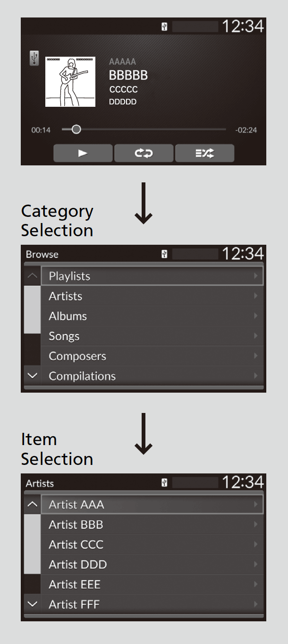The width and height of the screenshot is (288, 644).
Task: Click the Artists list scrollbar thumb
Action: (32, 544)
